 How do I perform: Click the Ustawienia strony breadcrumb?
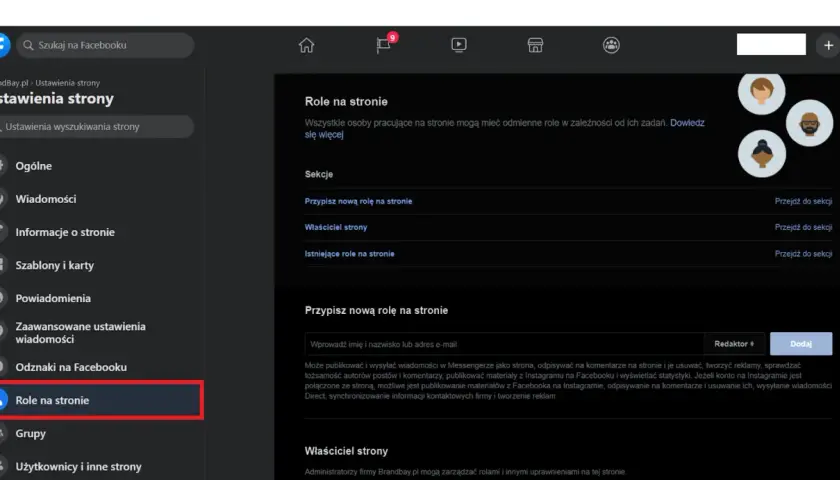pyautogui.click(x=68, y=83)
